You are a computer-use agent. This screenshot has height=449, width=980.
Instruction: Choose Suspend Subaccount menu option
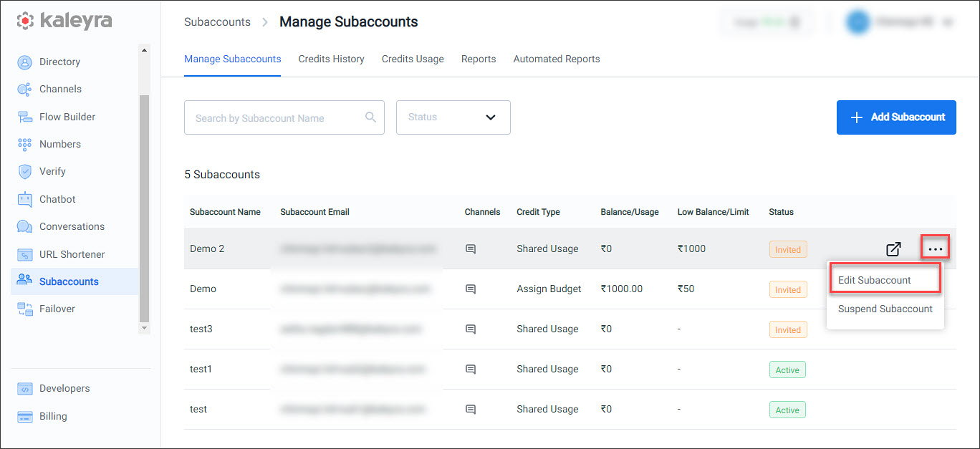(885, 309)
